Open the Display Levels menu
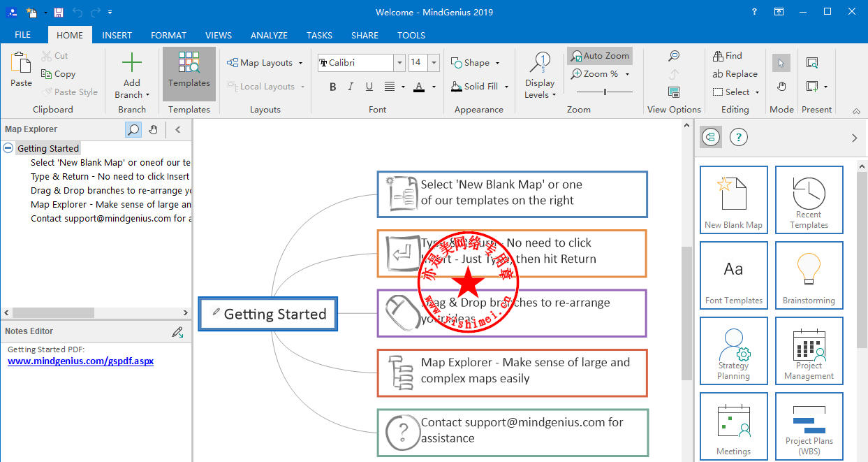Screen dimensions: 868x462 point(540,75)
